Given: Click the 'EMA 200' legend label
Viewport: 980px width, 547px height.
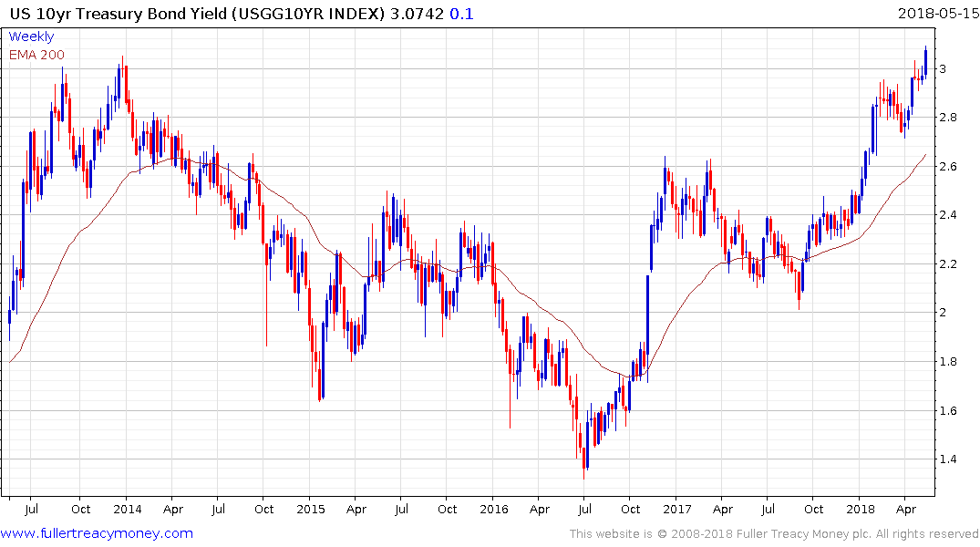Looking at the screenshot, I should click(36, 55).
